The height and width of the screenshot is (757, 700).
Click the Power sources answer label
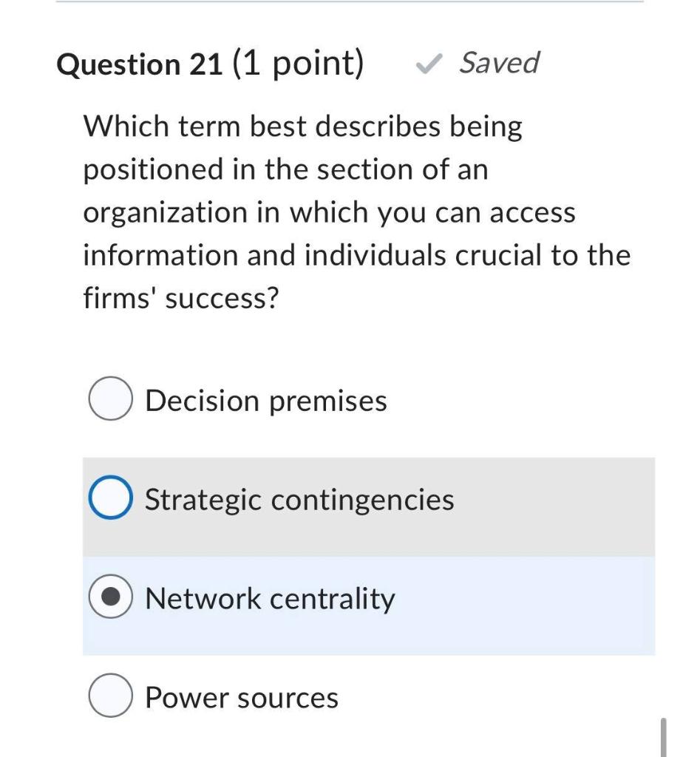click(x=240, y=696)
